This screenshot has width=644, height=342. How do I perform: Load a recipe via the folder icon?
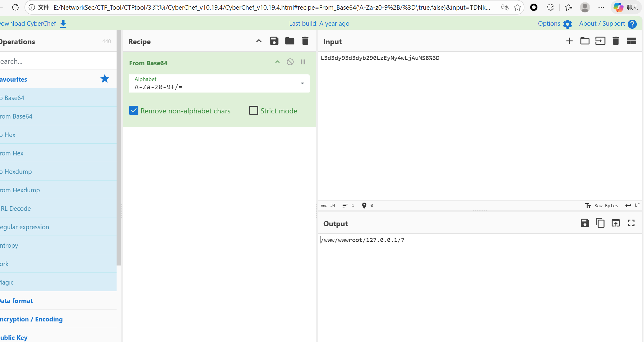(x=289, y=41)
